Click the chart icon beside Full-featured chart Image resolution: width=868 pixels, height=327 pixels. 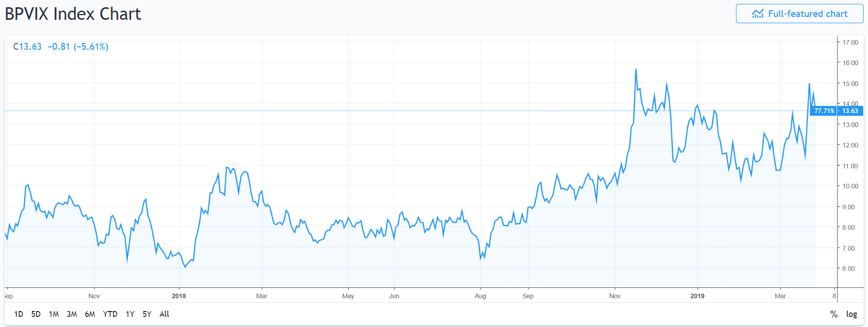click(x=757, y=14)
